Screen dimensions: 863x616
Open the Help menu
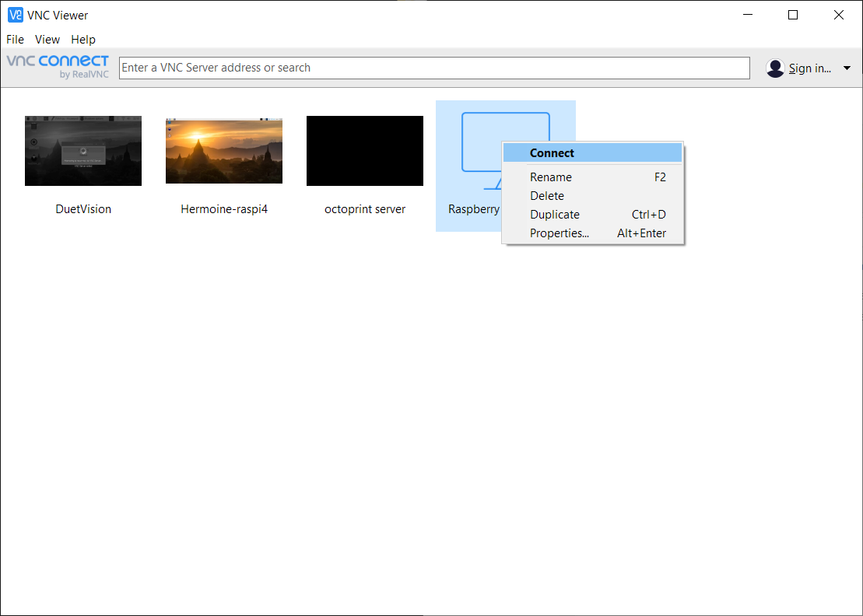[83, 40]
